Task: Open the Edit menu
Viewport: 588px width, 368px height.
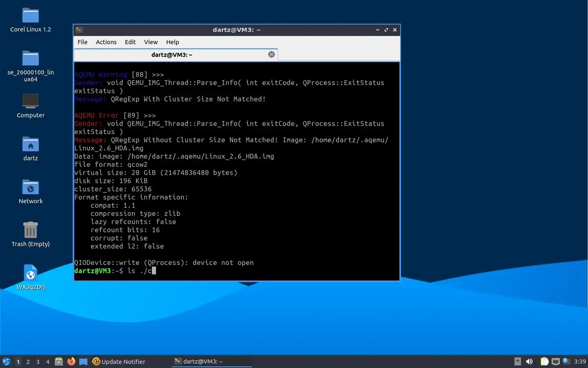Action: [130, 42]
